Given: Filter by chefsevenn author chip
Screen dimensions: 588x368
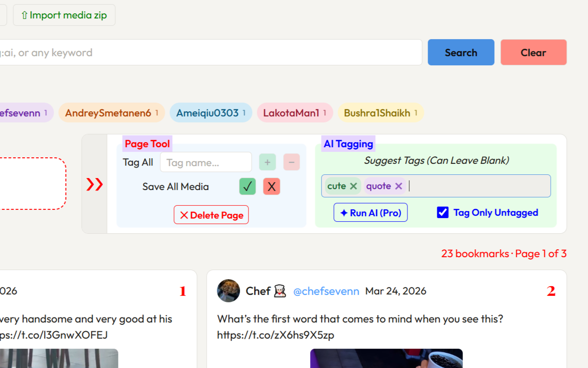Looking at the screenshot, I should tap(26, 113).
